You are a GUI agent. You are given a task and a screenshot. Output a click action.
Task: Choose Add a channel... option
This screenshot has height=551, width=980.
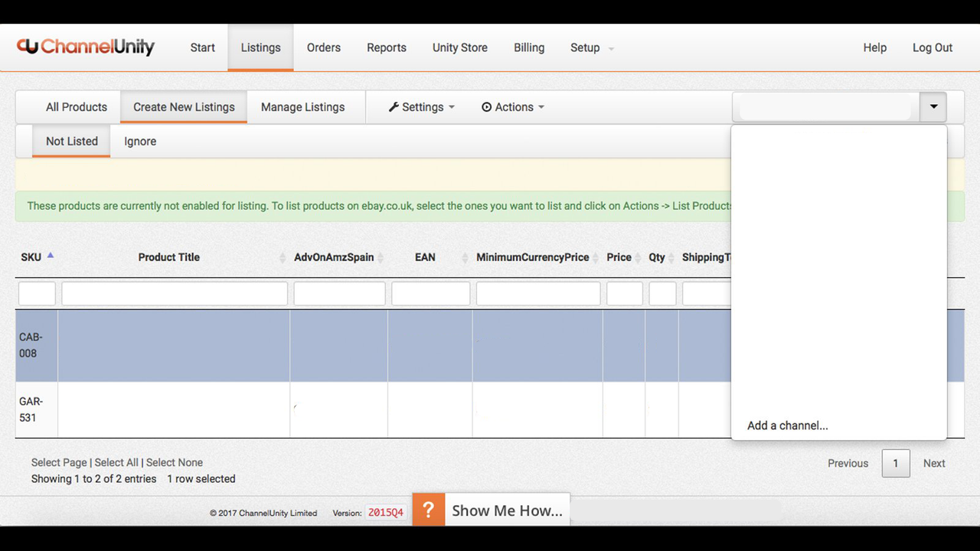tap(788, 425)
